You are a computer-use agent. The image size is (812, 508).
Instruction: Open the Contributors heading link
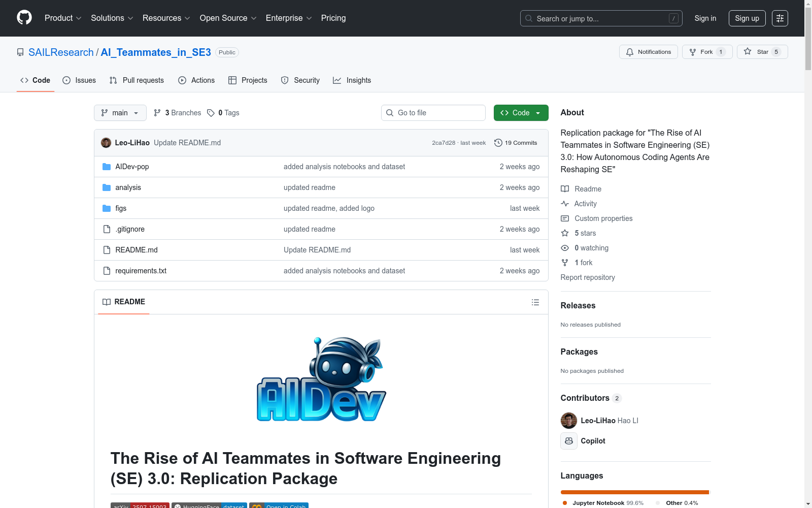click(591, 398)
